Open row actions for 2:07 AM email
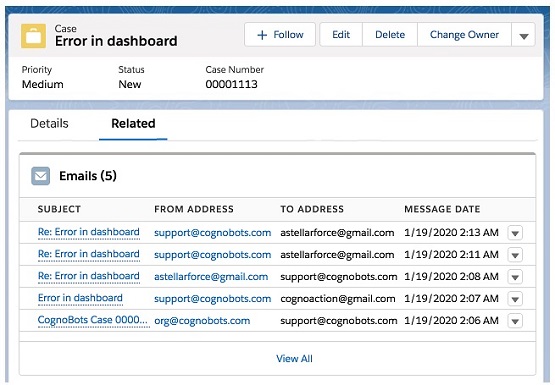The height and width of the screenshot is (385, 555). click(x=515, y=299)
